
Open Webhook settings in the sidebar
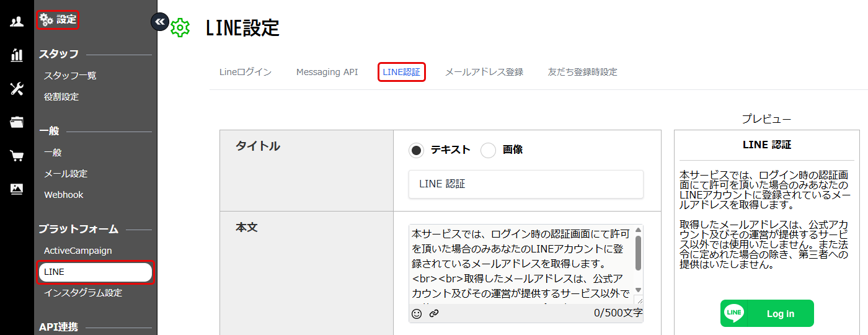pos(63,195)
